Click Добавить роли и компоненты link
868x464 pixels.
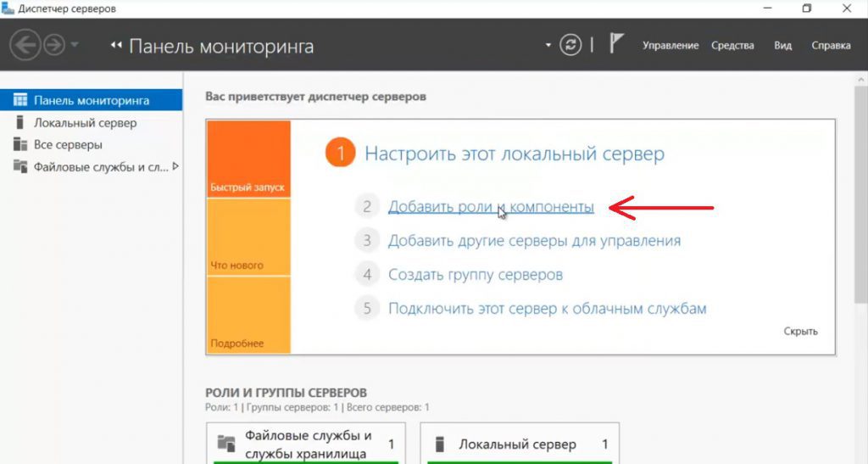[491, 207]
